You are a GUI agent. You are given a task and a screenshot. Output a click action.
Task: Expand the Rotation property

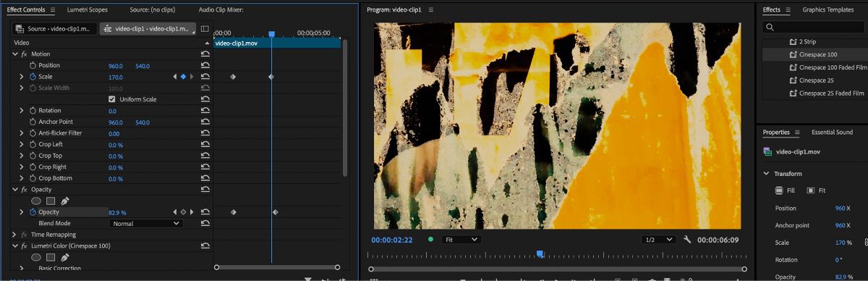point(22,111)
